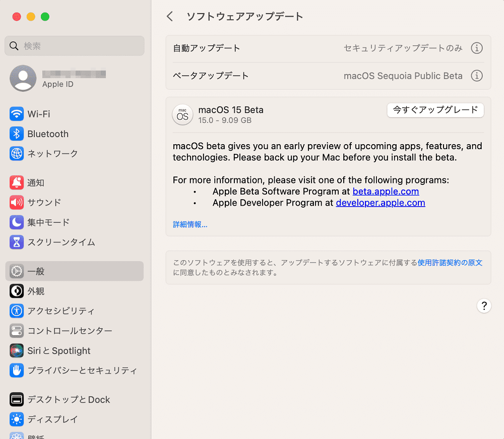Click the macOS 15 Beta title text
504x439 pixels.
(x=231, y=110)
